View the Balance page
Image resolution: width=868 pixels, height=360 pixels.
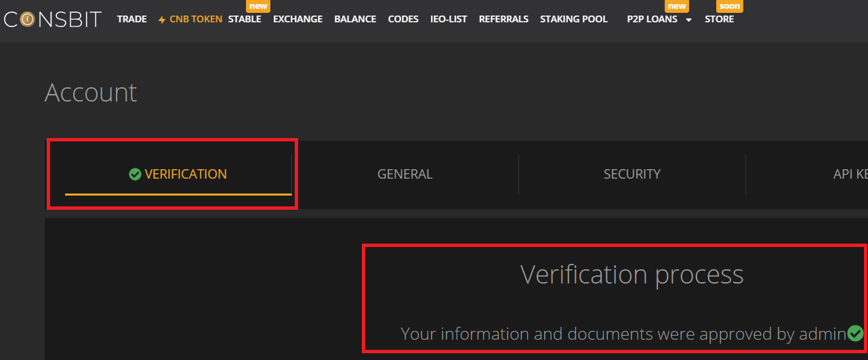[x=355, y=19]
